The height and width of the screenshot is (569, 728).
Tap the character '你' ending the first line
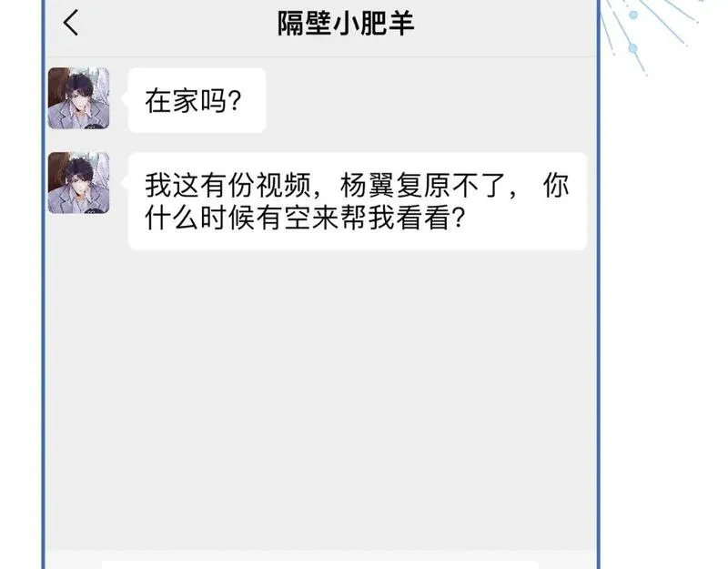click(556, 186)
